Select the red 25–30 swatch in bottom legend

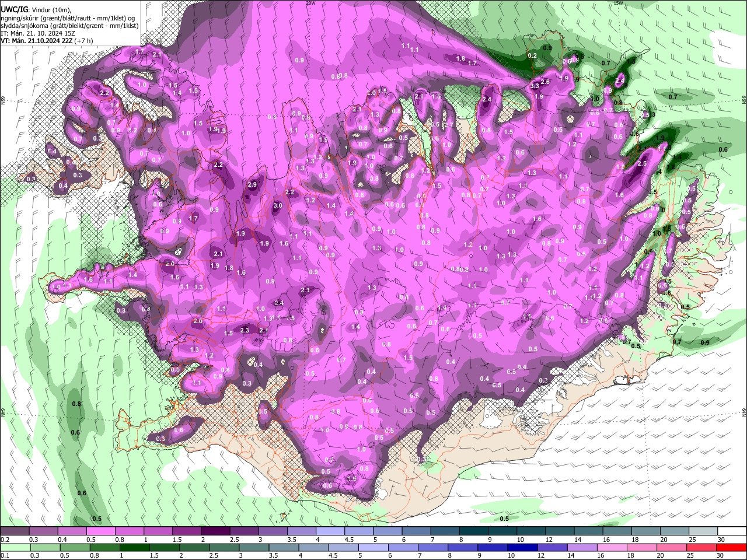(702, 547)
